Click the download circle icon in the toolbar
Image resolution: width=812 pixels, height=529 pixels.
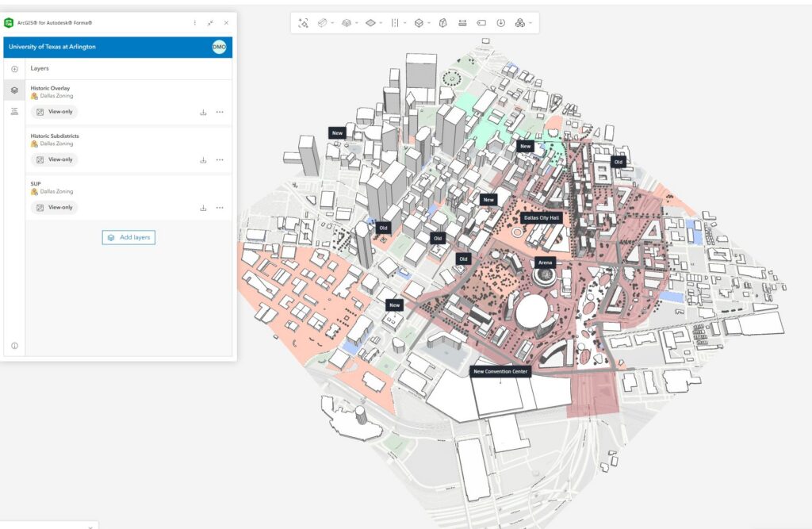pyautogui.click(x=501, y=23)
